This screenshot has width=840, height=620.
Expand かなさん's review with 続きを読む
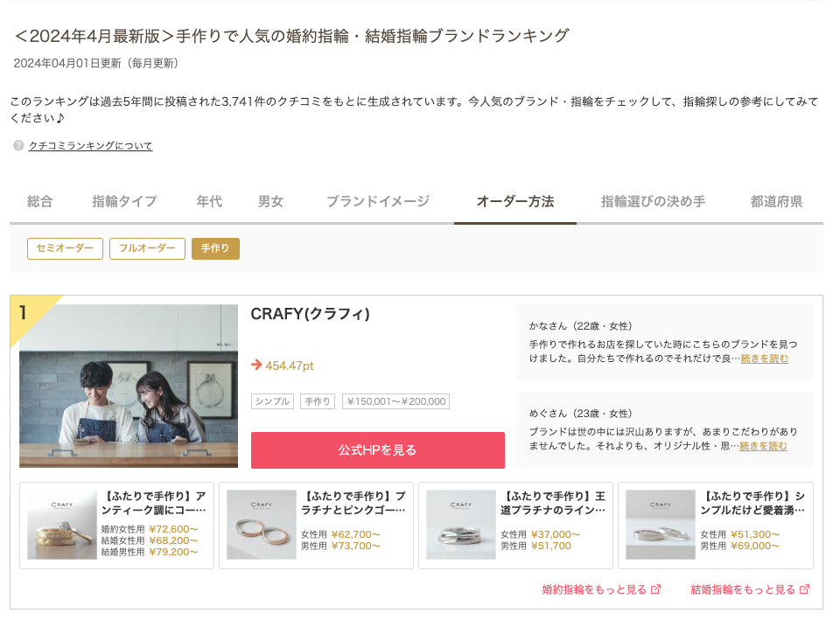coord(764,359)
